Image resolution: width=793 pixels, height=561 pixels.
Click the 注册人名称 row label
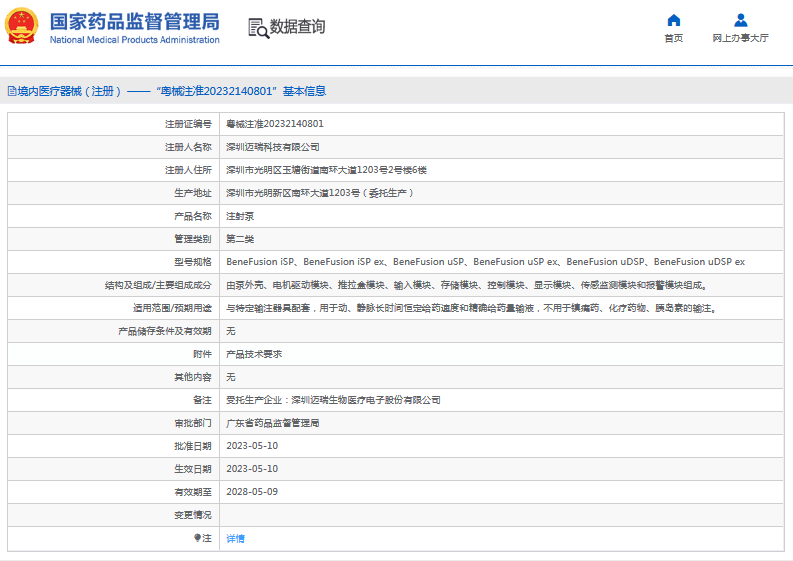[188, 147]
